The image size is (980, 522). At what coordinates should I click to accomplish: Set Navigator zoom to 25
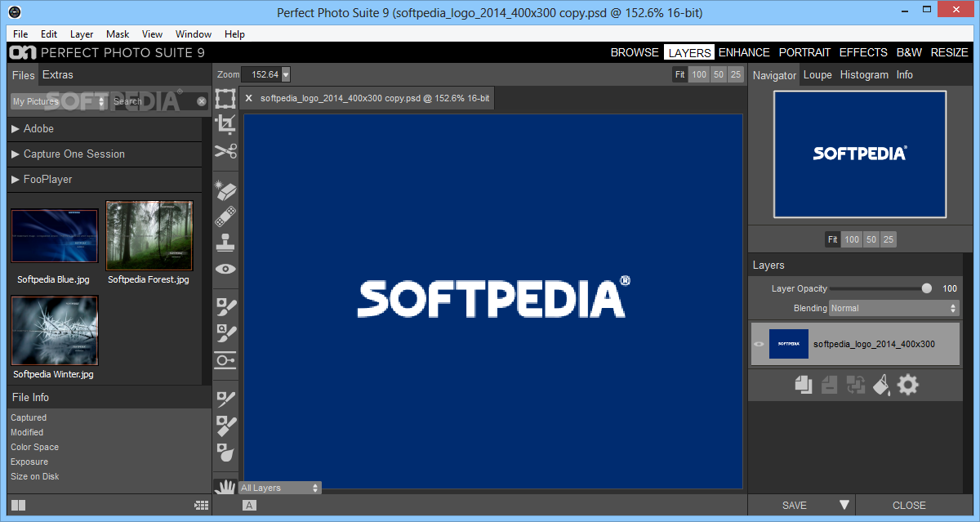click(889, 239)
